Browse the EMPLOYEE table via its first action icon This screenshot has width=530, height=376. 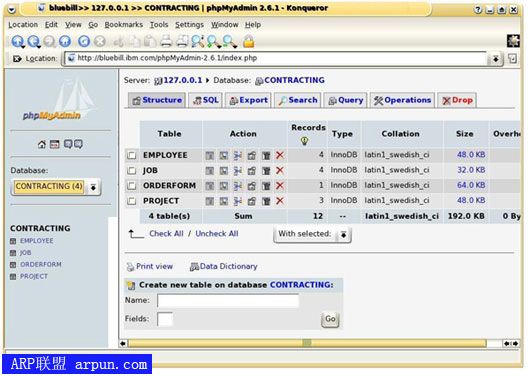pos(210,155)
